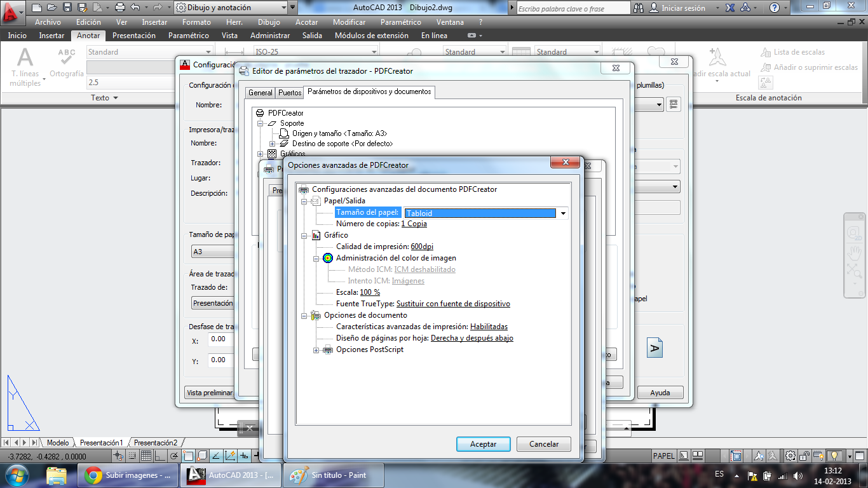Click Añadir o suprimir escalas ribbon item
868x488 pixels.
point(808,67)
